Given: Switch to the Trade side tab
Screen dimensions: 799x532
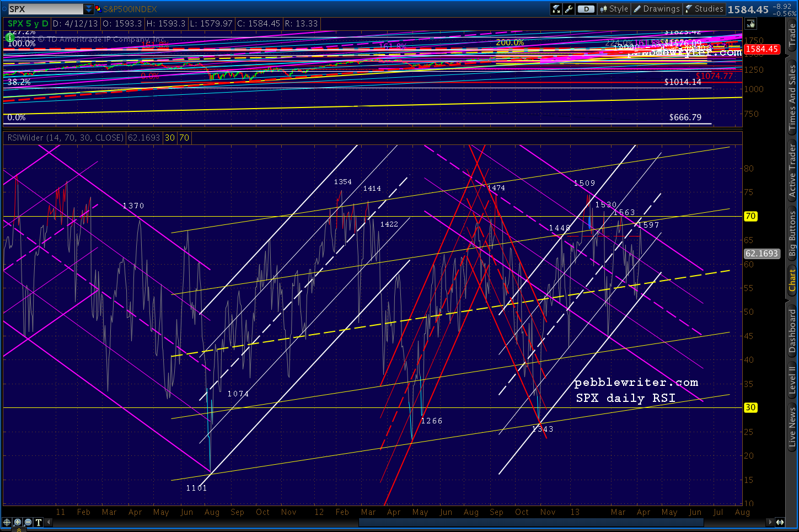Looking at the screenshot, I should 792,36.
